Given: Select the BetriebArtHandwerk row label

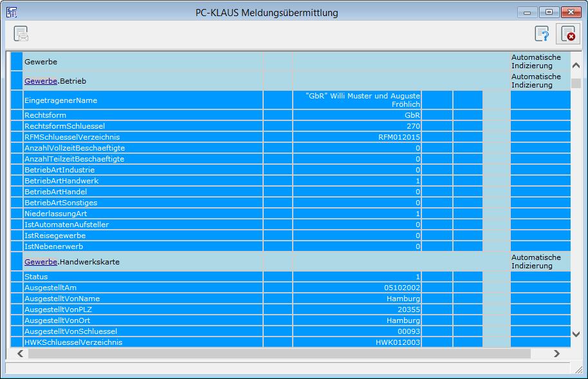Looking at the screenshot, I should (x=61, y=181).
